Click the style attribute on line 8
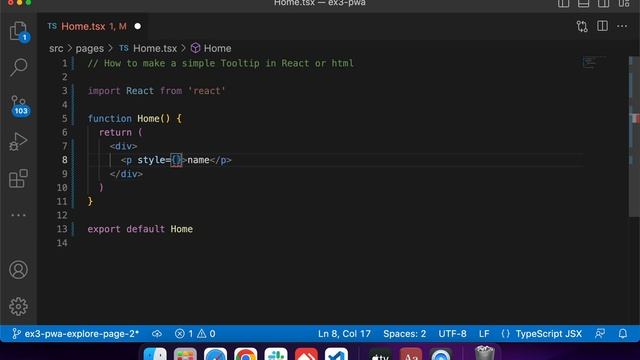 pyautogui.click(x=151, y=160)
